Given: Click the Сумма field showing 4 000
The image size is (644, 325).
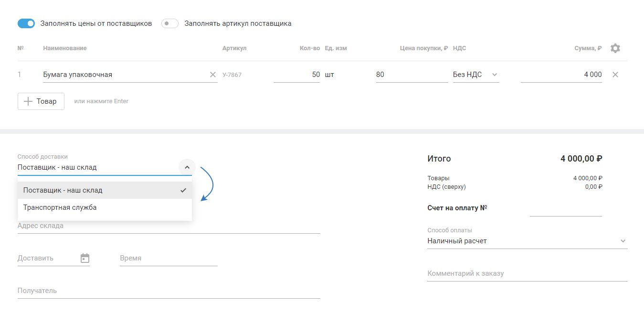Looking at the screenshot, I should [x=561, y=75].
